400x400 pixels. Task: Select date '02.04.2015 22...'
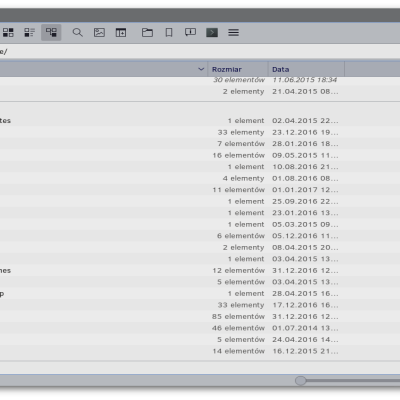click(305, 120)
